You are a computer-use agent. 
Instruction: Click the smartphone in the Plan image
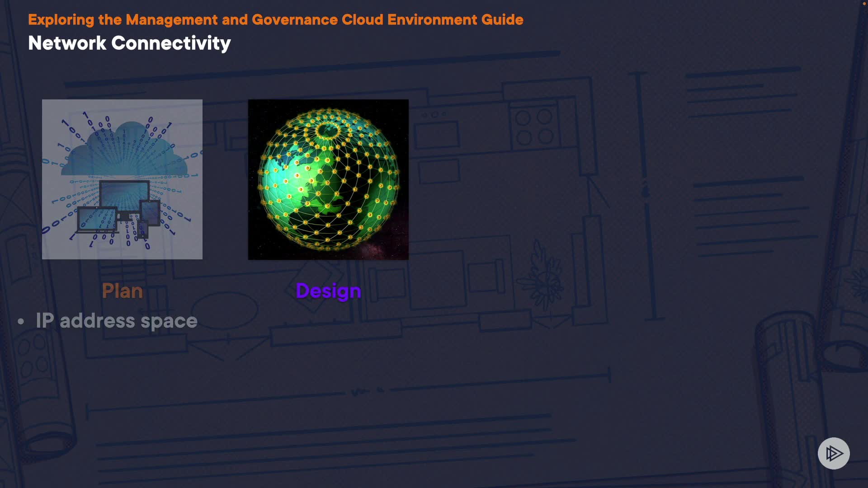tap(143, 230)
